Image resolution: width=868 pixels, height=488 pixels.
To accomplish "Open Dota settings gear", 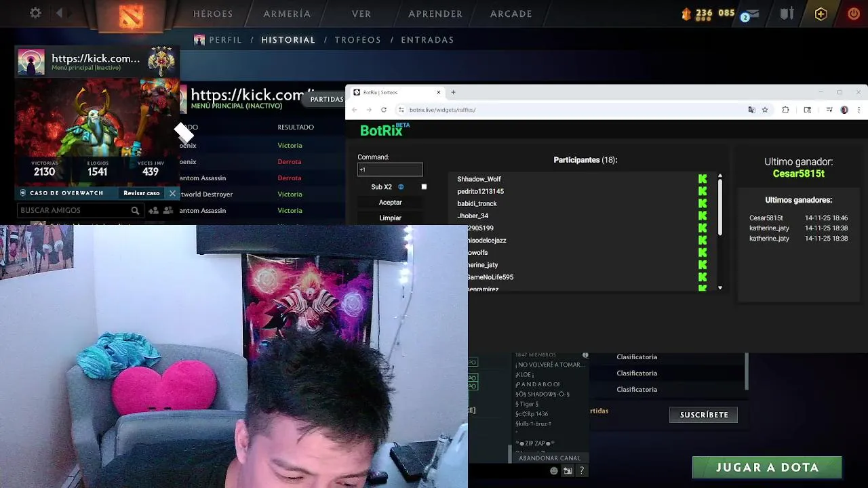I will point(35,13).
